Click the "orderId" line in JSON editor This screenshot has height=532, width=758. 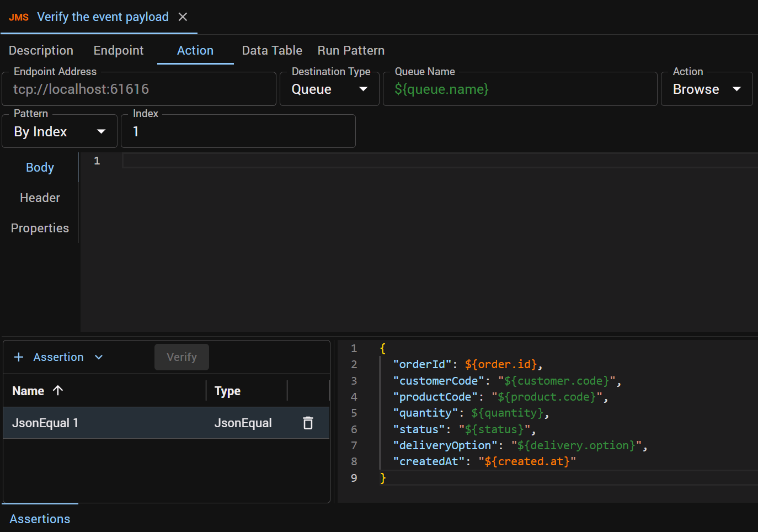tap(467, 364)
